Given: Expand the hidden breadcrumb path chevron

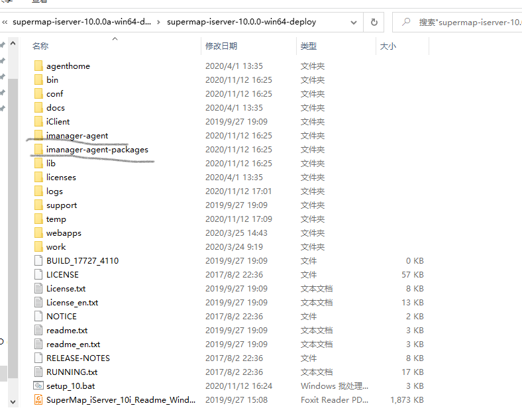Looking at the screenshot, I should pyautogui.click(x=5, y=23).
